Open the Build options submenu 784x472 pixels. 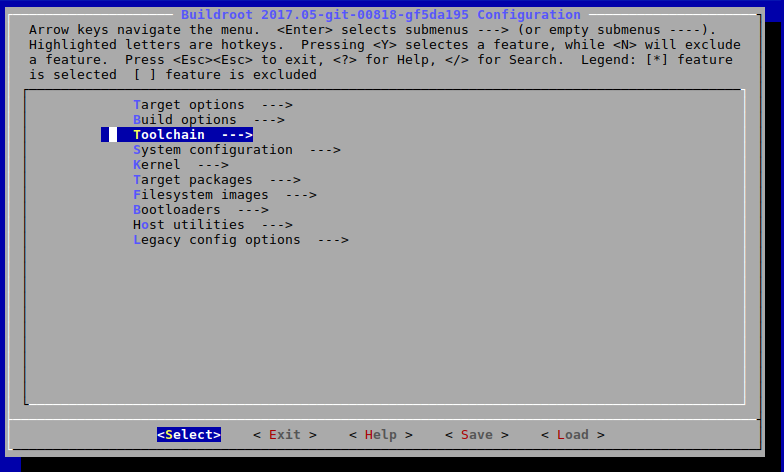[x=209, y=120]
